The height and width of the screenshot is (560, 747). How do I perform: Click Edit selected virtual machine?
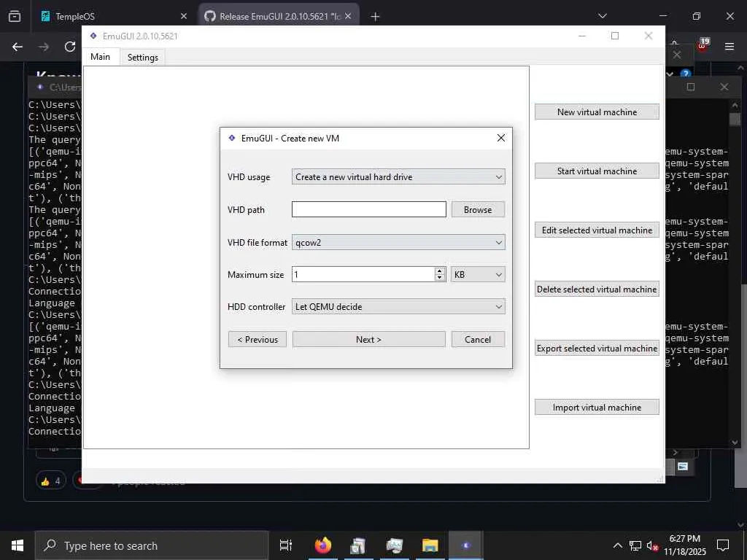pyautogui.click(x=597, y=230)
